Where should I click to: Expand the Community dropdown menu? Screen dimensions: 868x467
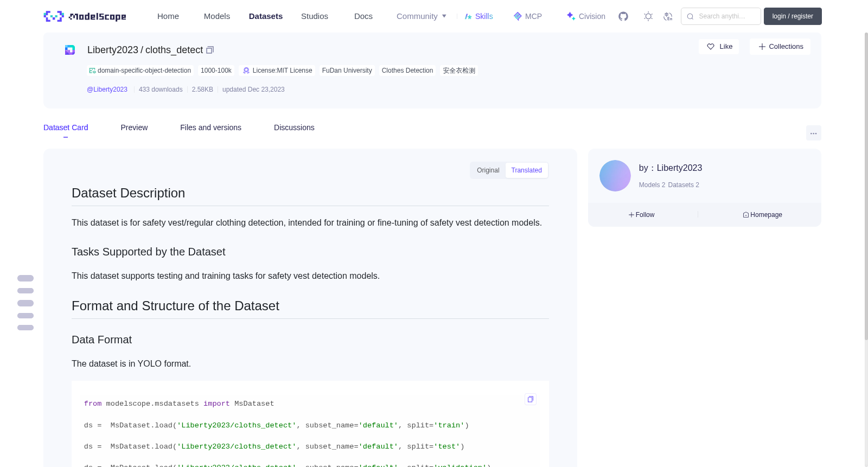pyautogui.click(x=422, y=16)
